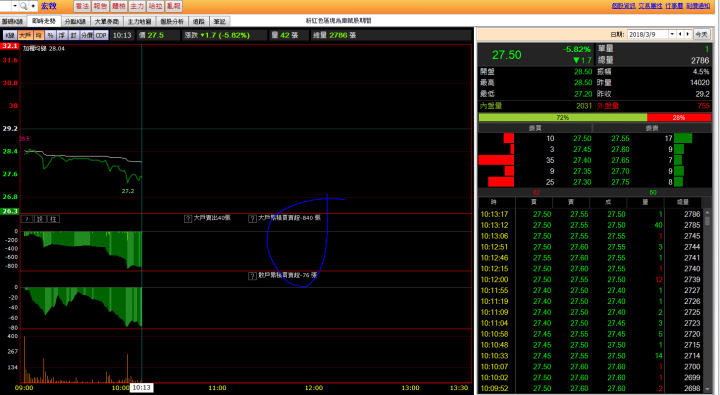This screenshot has width=720, height=395.
Task: Click the 看法 button
Action: (x=82, y=6)
